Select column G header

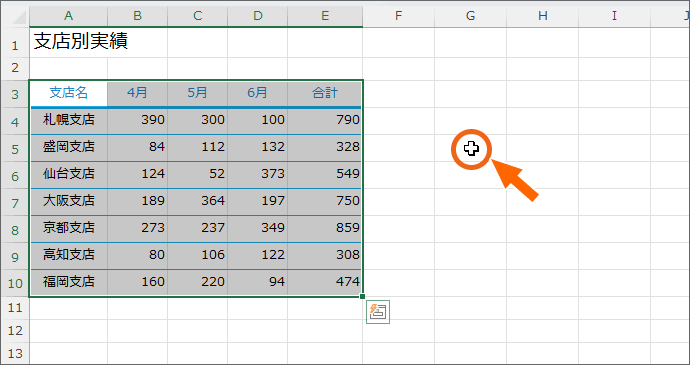pyautogui.click(x=470, y=16)
